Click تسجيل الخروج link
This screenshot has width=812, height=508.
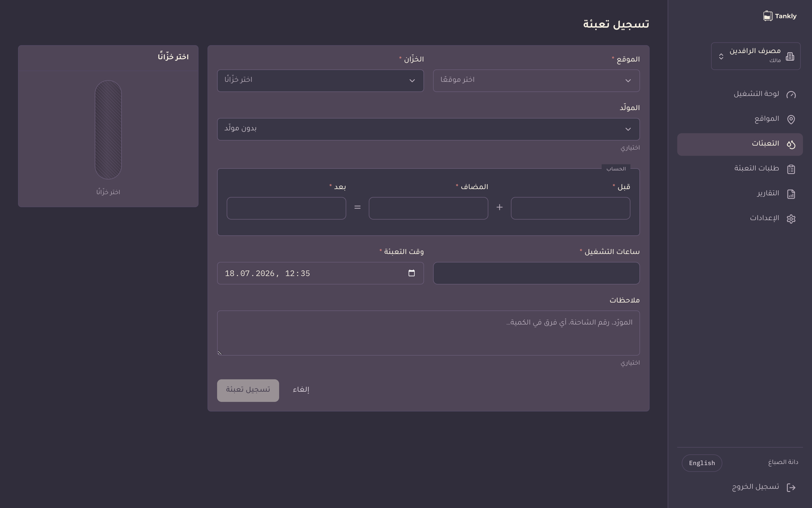click(x=740, y=487)
